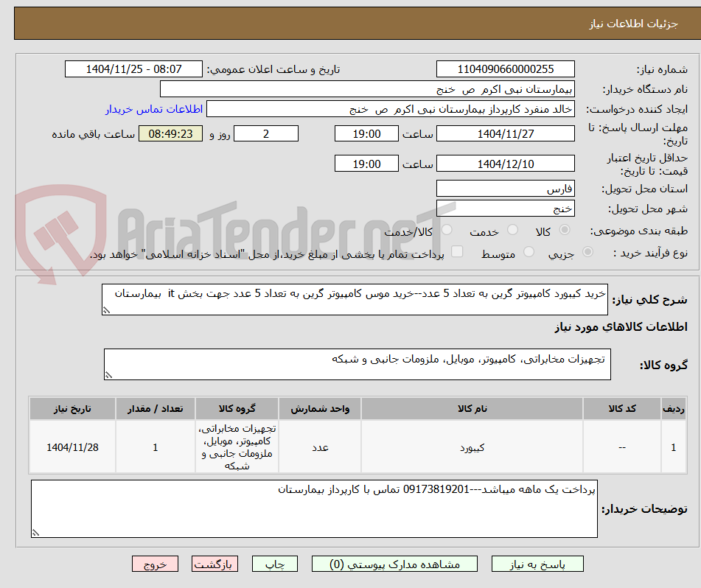
Task: Select the خدمت radio button
Action: pyautogui.click(x=513, y=230)
